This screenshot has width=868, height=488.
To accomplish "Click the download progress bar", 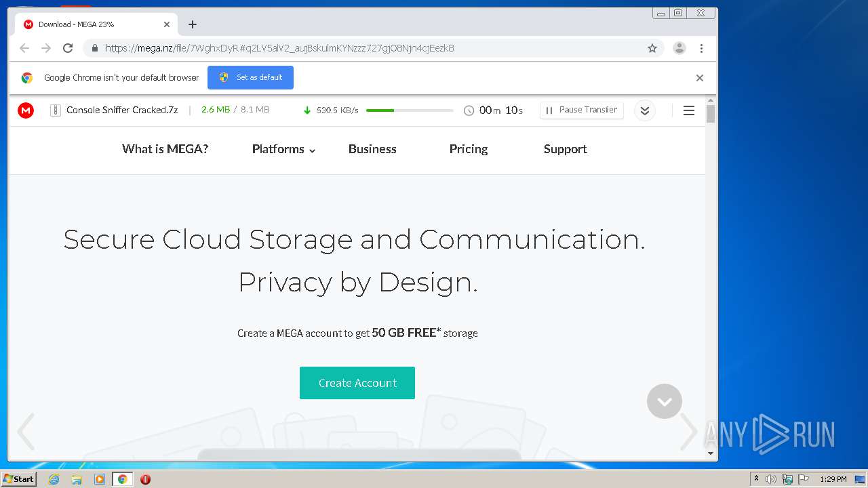I will click(410, 110).
